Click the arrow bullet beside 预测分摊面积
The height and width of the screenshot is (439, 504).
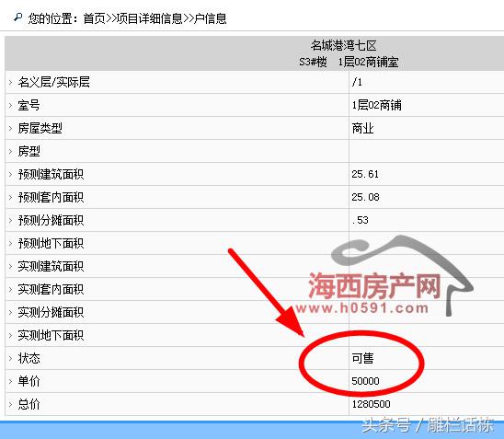[x=11, y=220]
